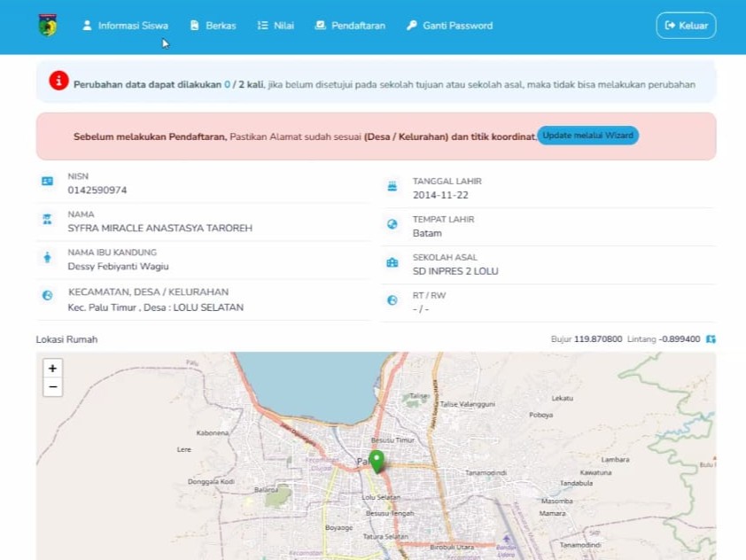Click the green location marker on the map
This screenshot has width=746, height=560.
[377, 462]
